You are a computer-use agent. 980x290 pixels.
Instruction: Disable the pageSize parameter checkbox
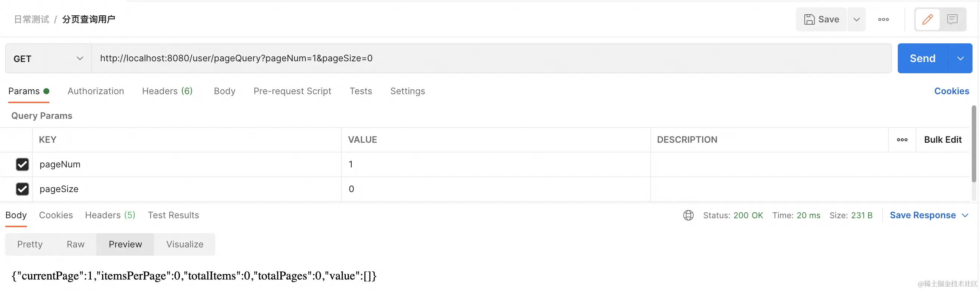pos(22,189)
